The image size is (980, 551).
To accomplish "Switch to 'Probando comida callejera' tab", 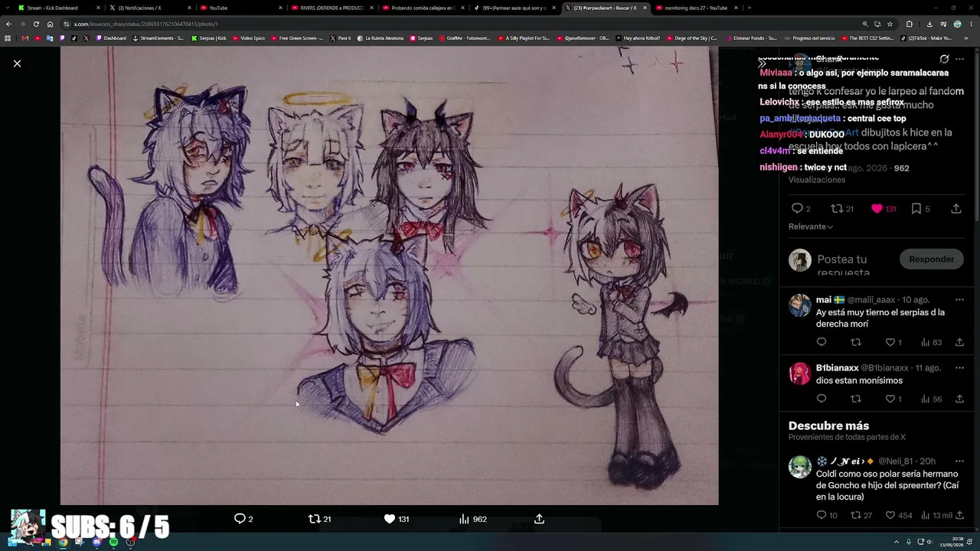I will (x=423, y=8).
